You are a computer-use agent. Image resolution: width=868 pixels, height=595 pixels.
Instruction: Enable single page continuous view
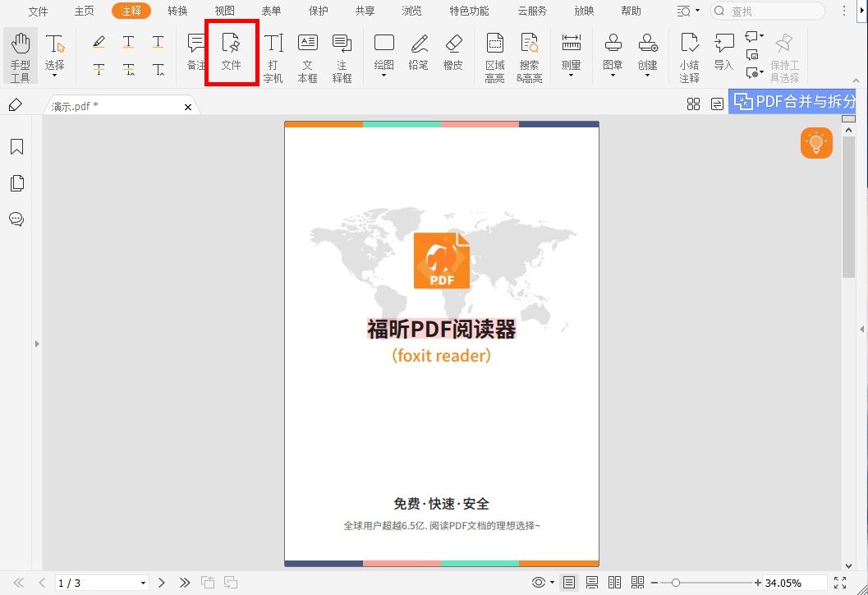(x=592, y=582)
